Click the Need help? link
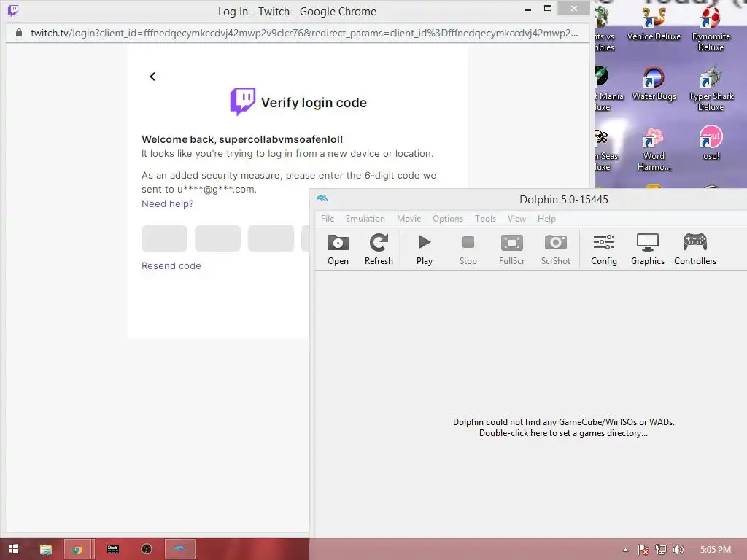 [x=168, y=204]
